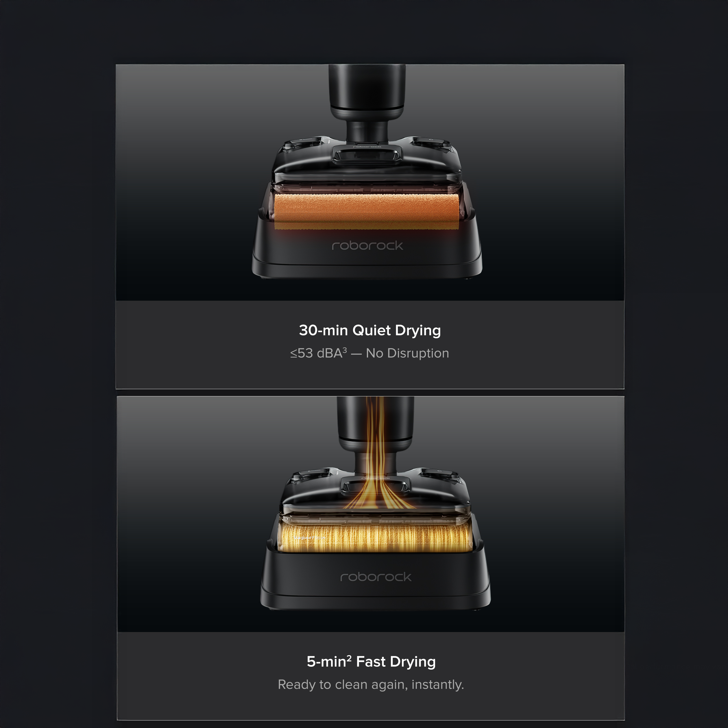Open the footnote 3 superscript after dBA
The height and width of the screenshot is (728, 728).
pyautogui.click(x=344, y=350)
